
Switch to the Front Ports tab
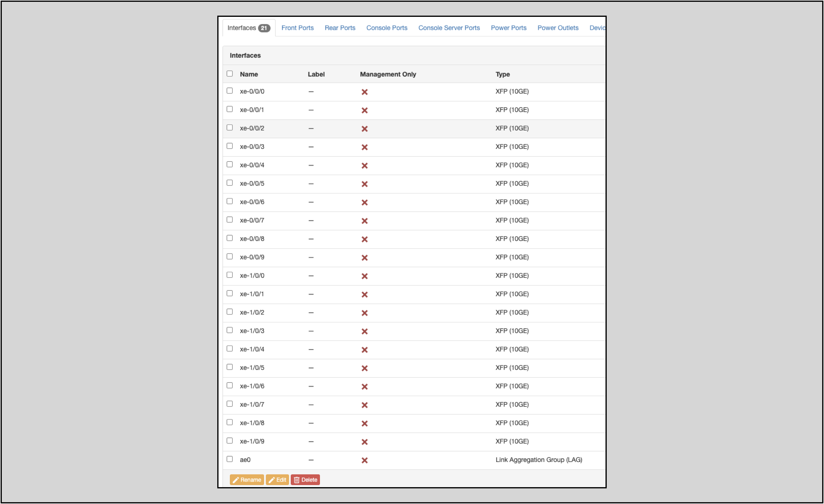[x=297, y=28]
